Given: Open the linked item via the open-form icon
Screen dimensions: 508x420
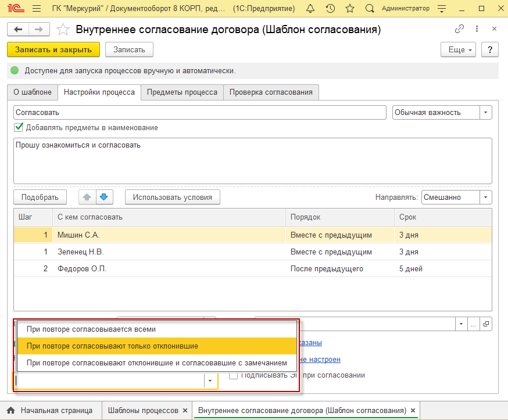Looking at the screenshot, I should pos(486,324).
